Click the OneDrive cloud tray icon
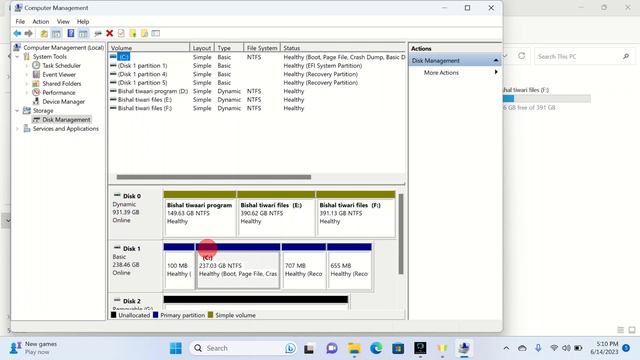This screenshot has width=640, height=360. (x=522, y=348)
